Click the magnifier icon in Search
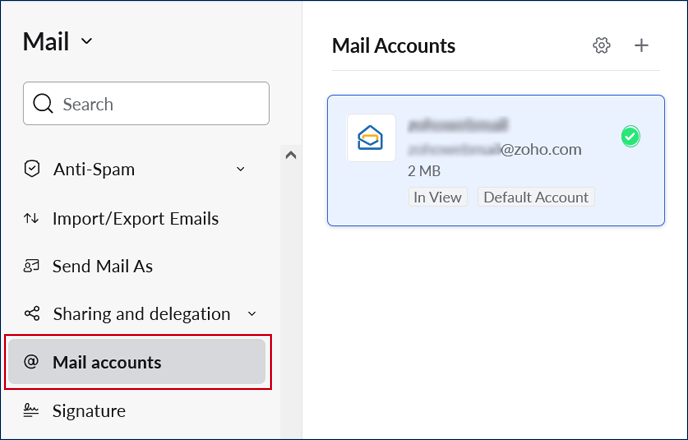688x440 pixels. point(43,104)
